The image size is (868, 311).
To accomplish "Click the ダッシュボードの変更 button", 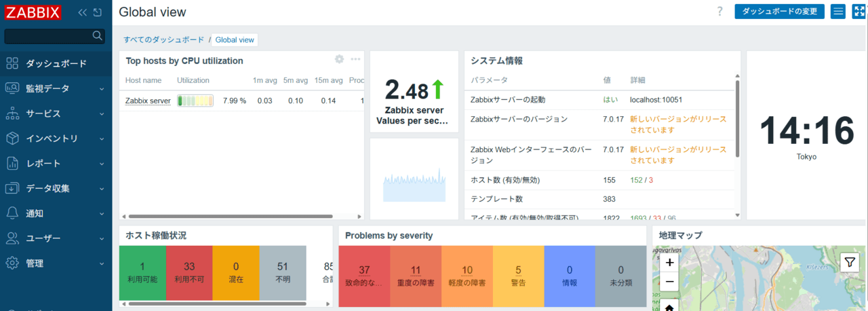I will pyautogui.click(x=779, y=12).
